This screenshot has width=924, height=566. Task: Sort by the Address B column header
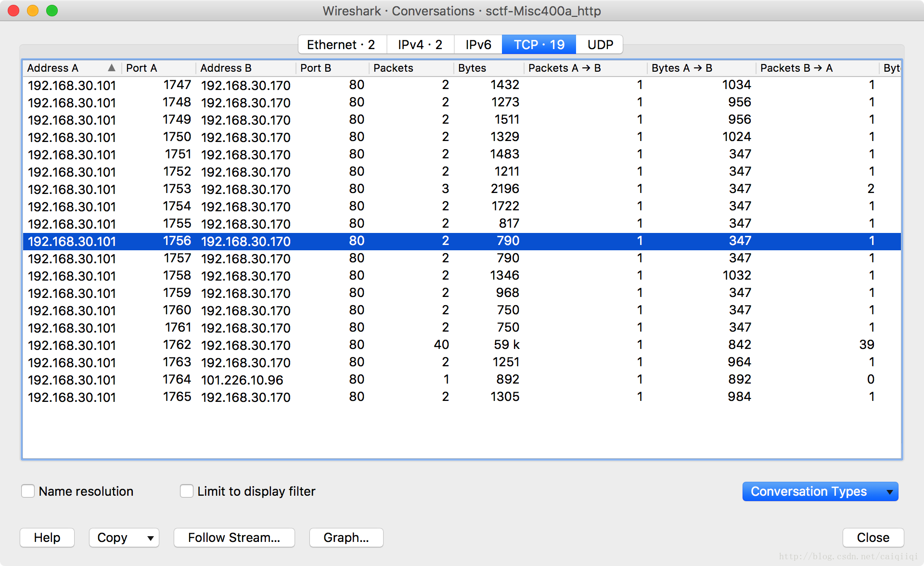246,68
